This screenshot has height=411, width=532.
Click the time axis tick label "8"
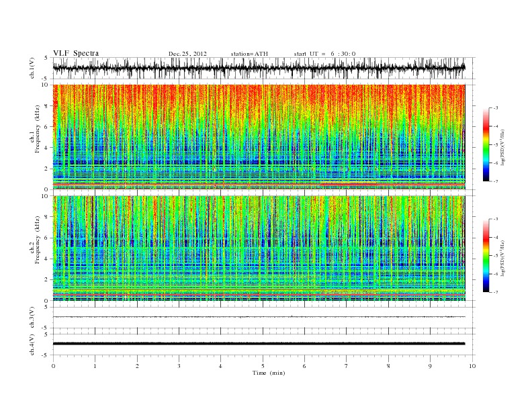[x=388, y=366]
